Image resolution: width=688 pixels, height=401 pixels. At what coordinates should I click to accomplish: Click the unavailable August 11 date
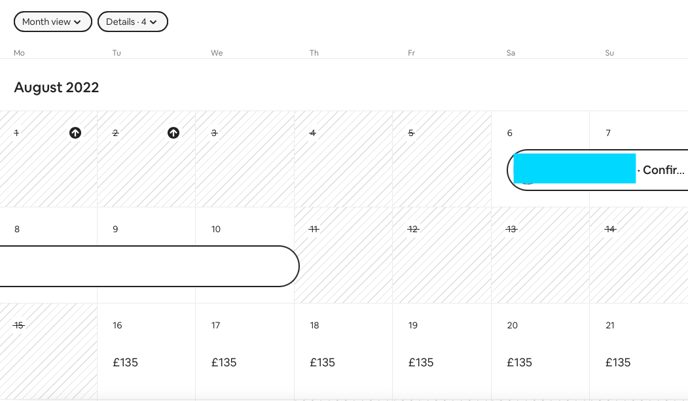tap(344, 255)
